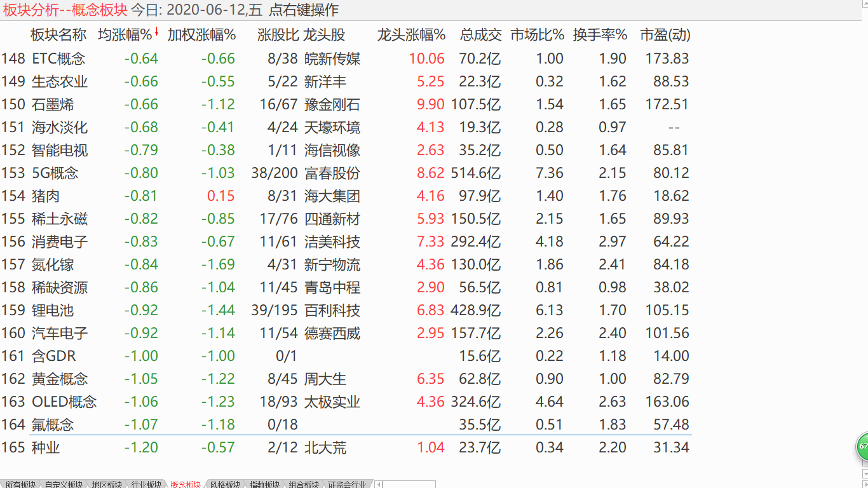Screen dimensions: 868x488
Task: Select the 汽车电子 sector row
Action: click(346, 333)
